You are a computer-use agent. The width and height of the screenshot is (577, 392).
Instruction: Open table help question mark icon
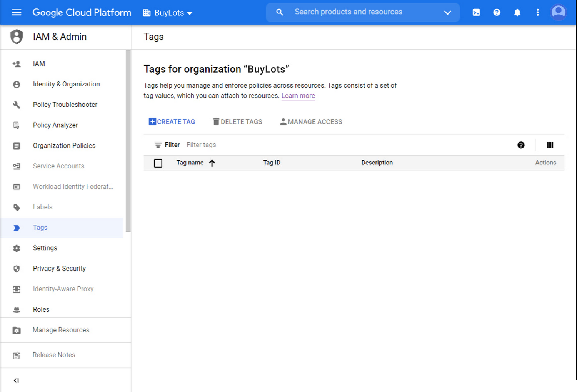pyautogui.click(x=521, y=145)
